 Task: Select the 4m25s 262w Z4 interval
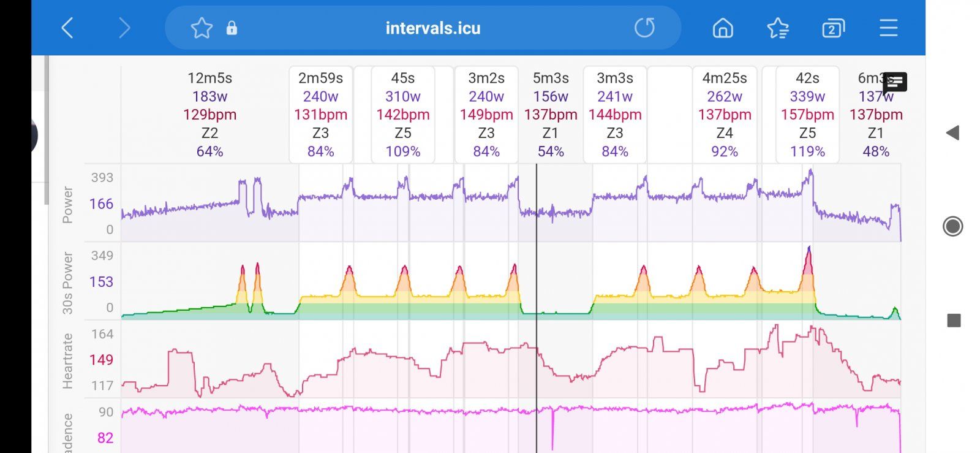(x=725, y=115)
